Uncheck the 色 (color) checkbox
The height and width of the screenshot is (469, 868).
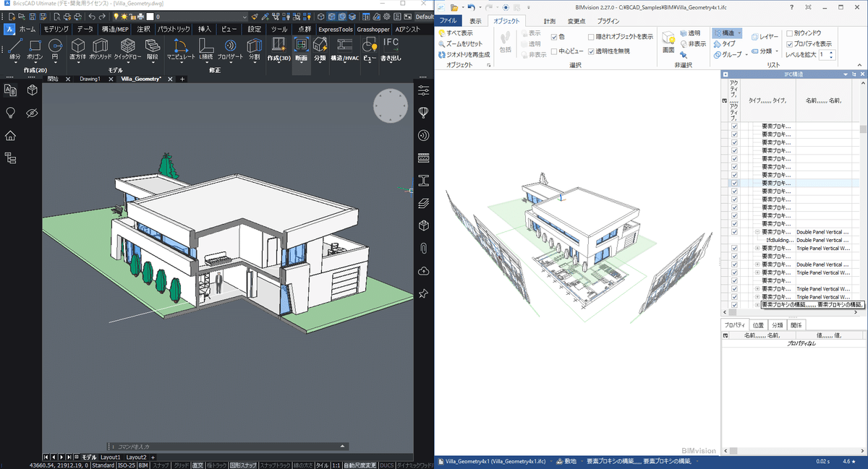click(x=554, y=36)
